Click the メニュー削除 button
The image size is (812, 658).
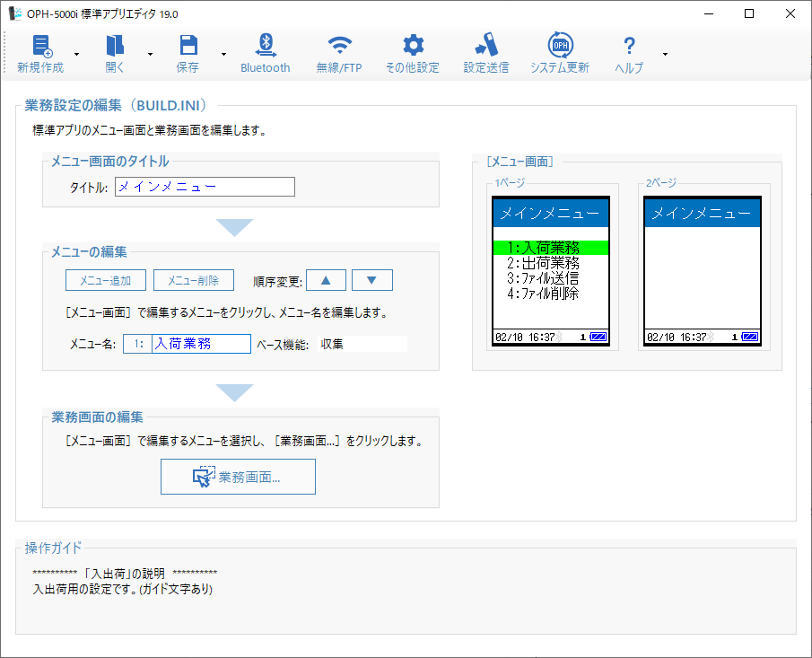click(x=193, y=281)
